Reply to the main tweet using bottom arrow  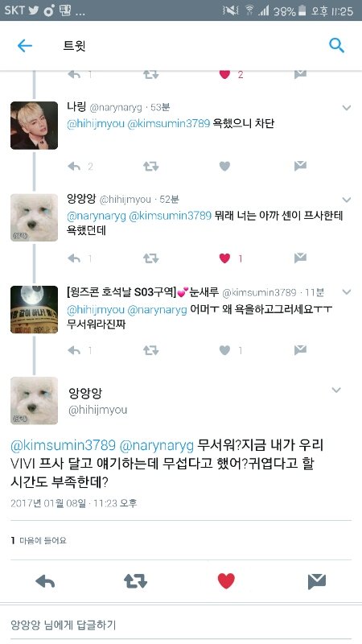click(x=45, y=581)
